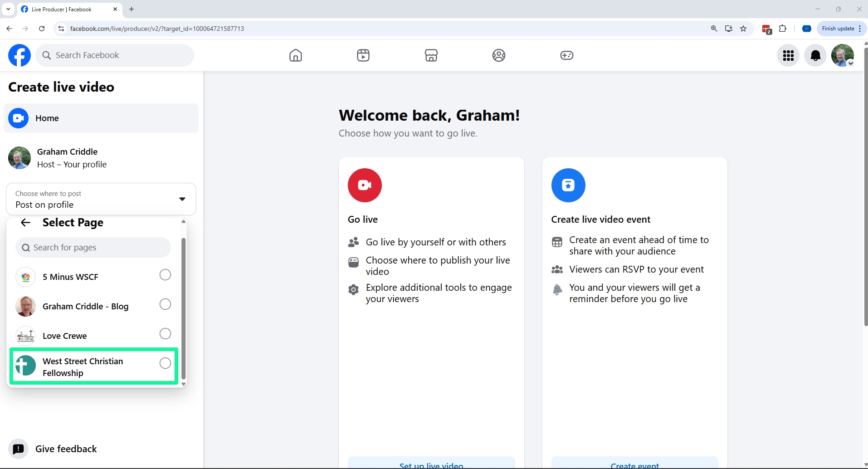
Task: Click the Graham Criddle - Blog thumbnail
Action: coord(26,307)
